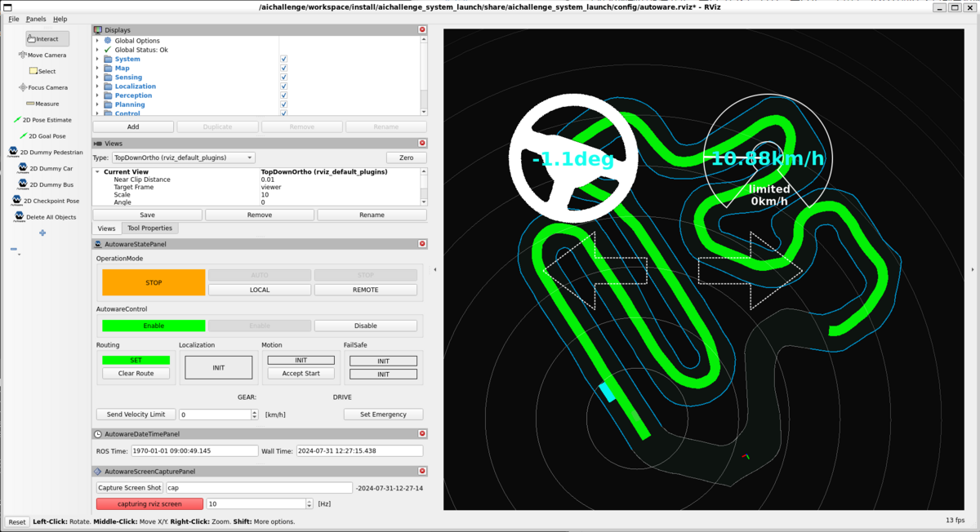Expand the Localization display group
This screenshot has height=532, width=980.
coord(97,86)
